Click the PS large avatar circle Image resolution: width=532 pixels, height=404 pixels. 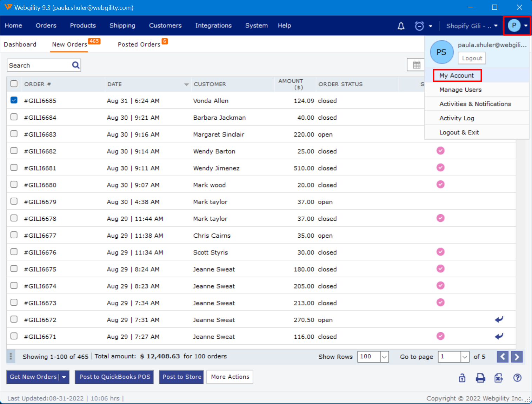[441, 52]
